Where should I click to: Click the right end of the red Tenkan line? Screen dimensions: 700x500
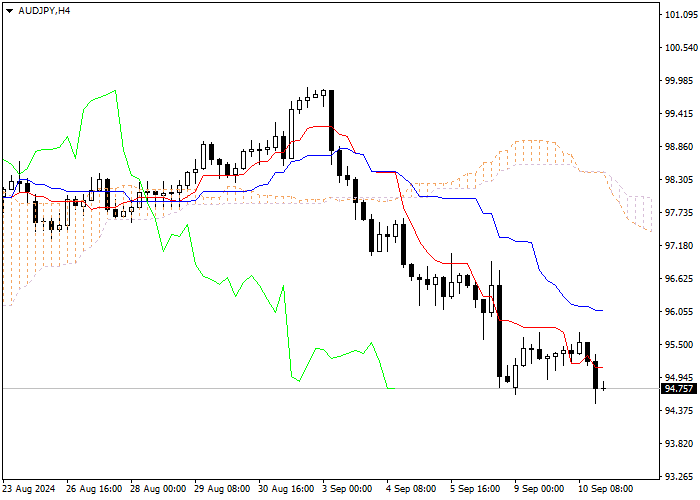[602, 367]
